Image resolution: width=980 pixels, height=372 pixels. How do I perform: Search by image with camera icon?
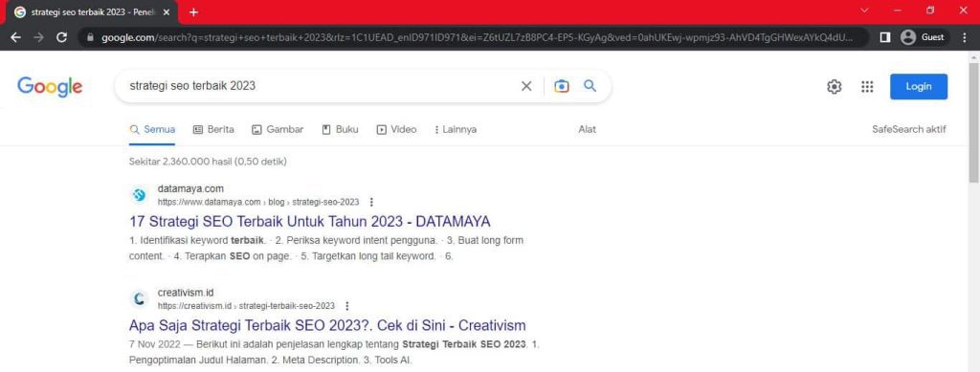[561, 86]
